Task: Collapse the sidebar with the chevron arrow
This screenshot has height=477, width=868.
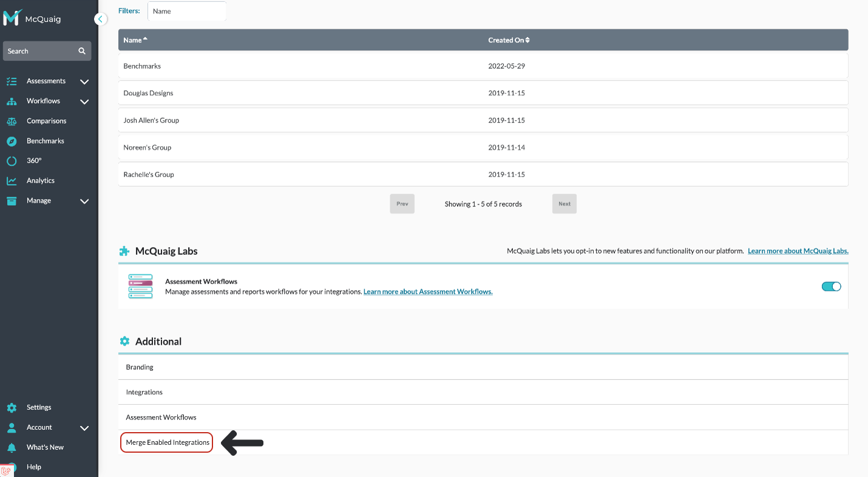Action: (100, 19)
